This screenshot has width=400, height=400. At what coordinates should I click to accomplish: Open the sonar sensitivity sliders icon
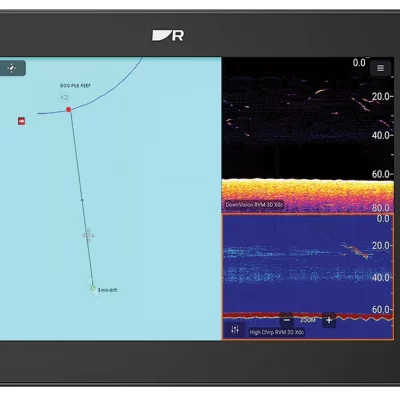click(x=235, y=330)
